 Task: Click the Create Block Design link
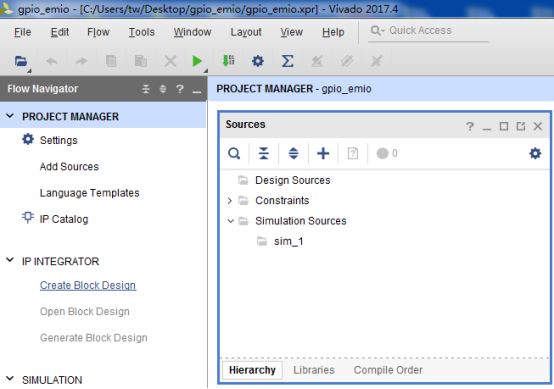point(88,285)
